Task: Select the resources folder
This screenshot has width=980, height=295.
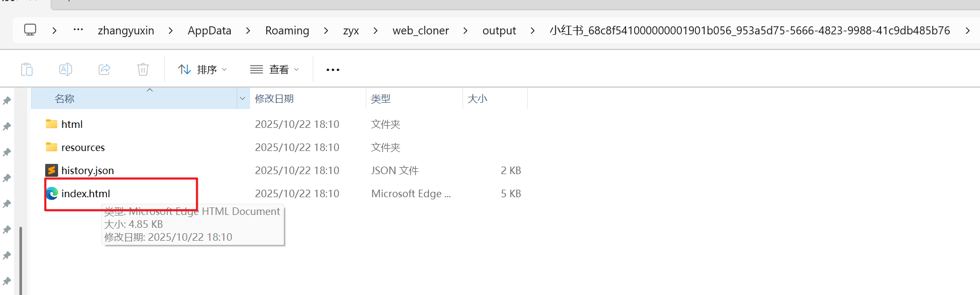Action: 83,147
